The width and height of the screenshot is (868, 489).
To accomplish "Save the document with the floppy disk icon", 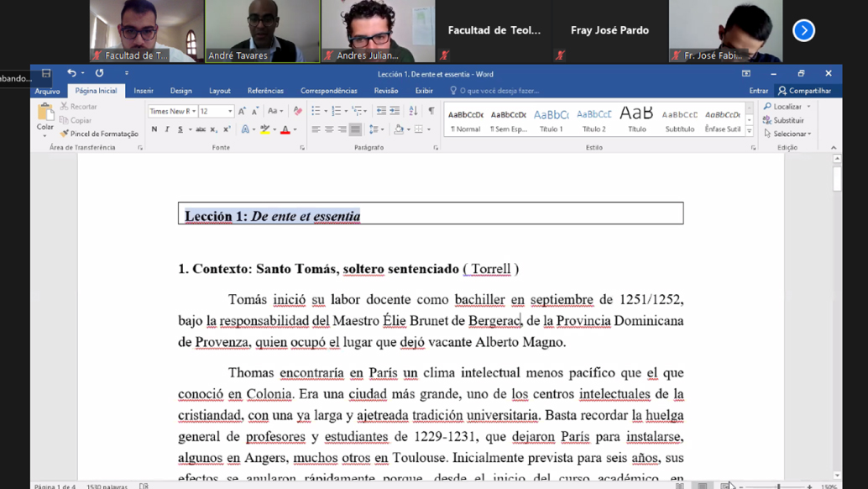I will pyautogui.click(x=46, y=73).
